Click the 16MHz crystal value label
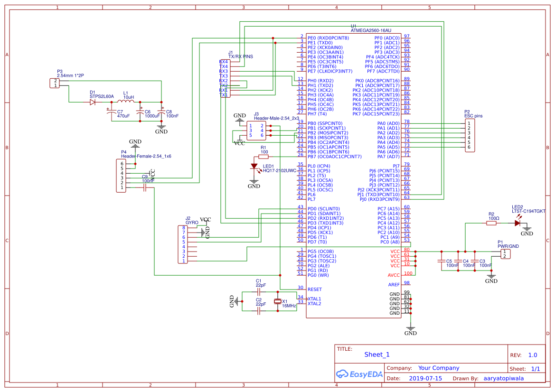The width and height of the screenshot is (555, 392). click(289, 306)
